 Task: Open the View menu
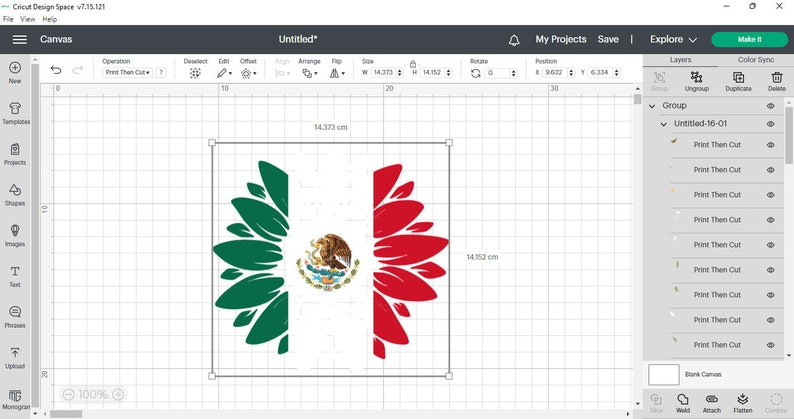(27, 19)
